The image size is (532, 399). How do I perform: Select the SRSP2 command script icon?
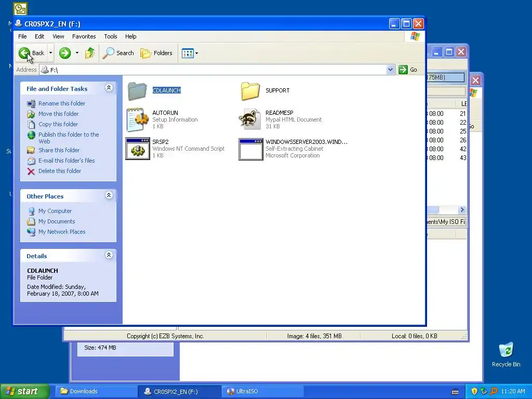(x=137, y=149)
